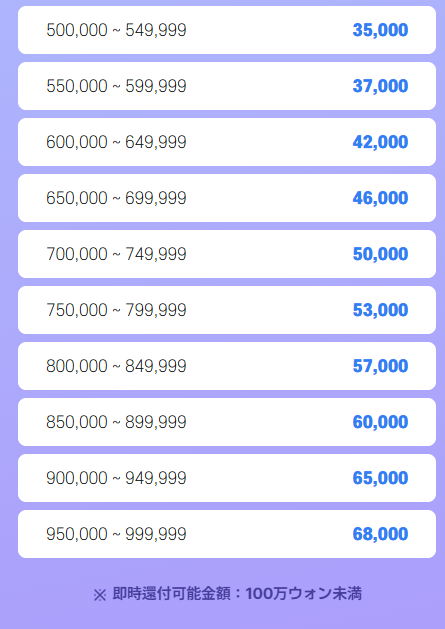Click the 57,000 refund amount
445x629 pixels.
380,366
